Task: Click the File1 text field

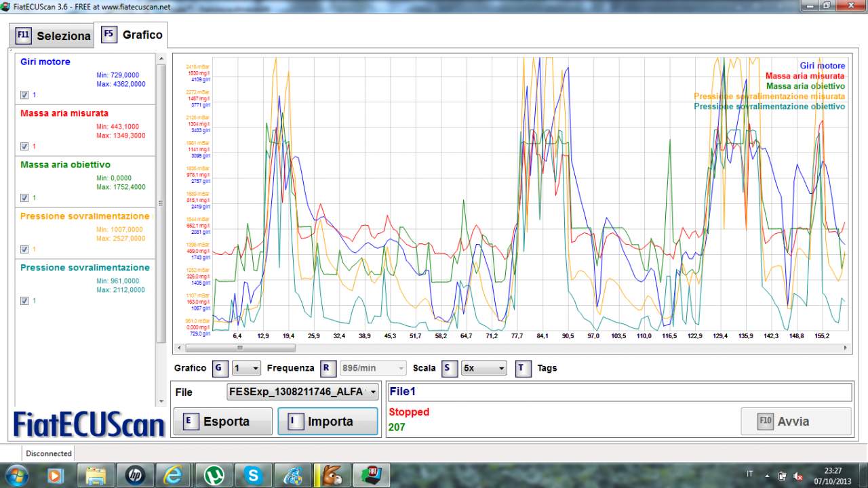Action: [620, 392]
